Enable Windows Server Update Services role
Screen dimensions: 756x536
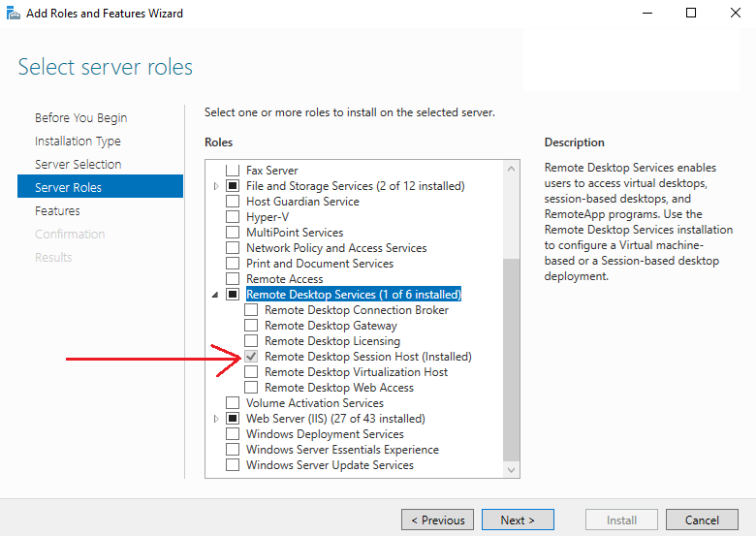[x=233, y=465]
